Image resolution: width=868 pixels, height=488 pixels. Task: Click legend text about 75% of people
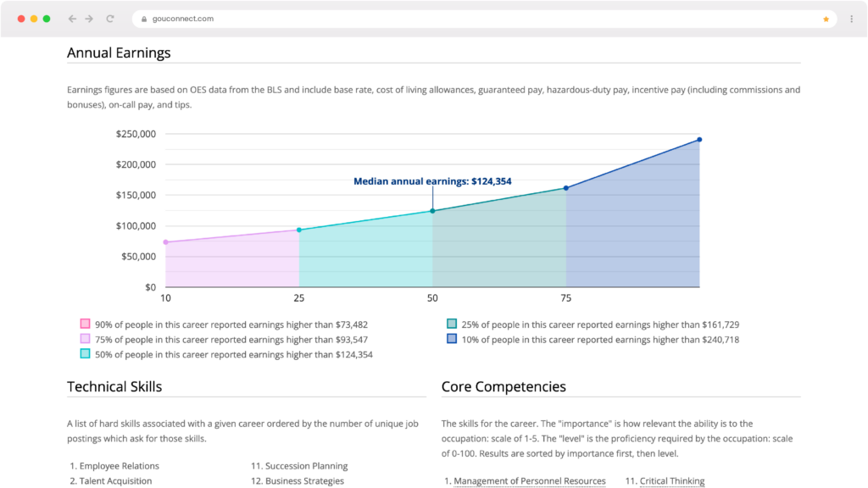[231, 340]
